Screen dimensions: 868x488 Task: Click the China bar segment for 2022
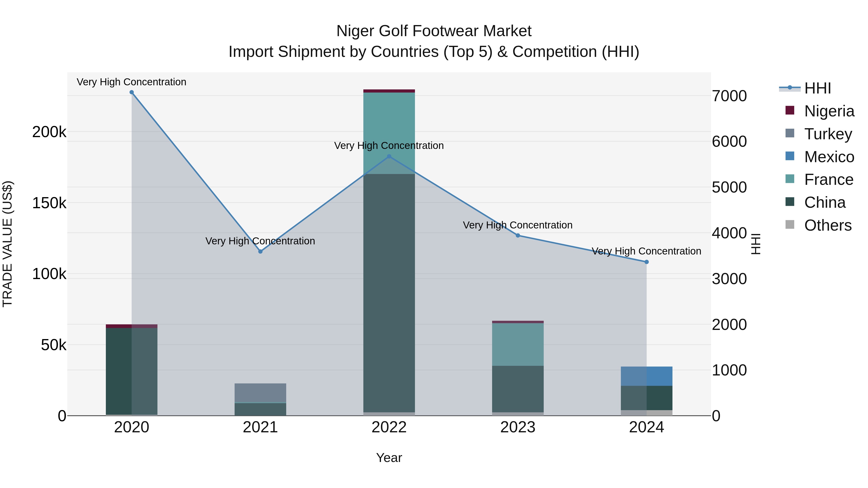(x=389, y=293)
